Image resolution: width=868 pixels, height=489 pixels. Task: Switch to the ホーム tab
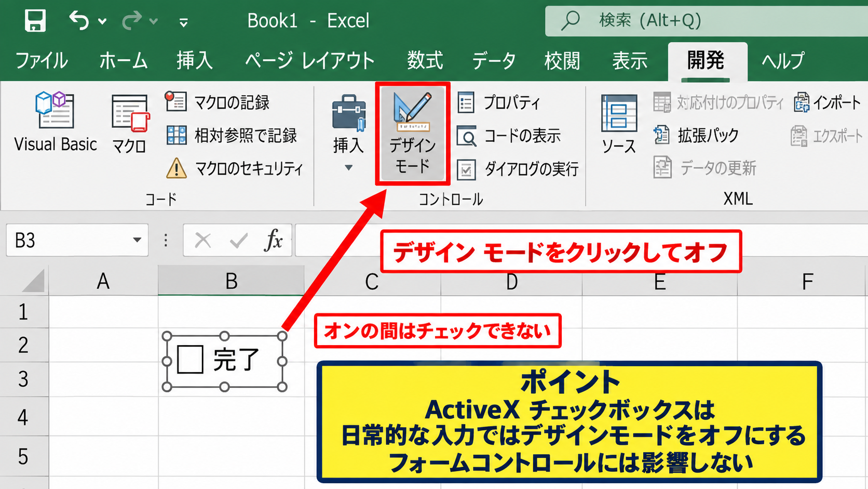tap(124, 60)
